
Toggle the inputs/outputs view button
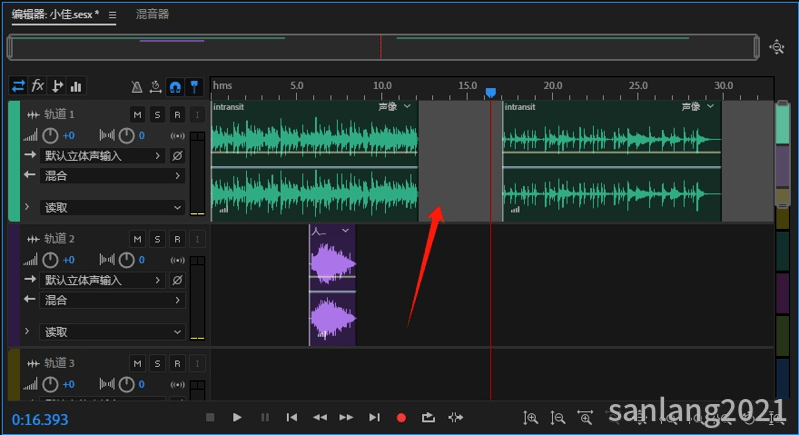click(x=18, y=86)
